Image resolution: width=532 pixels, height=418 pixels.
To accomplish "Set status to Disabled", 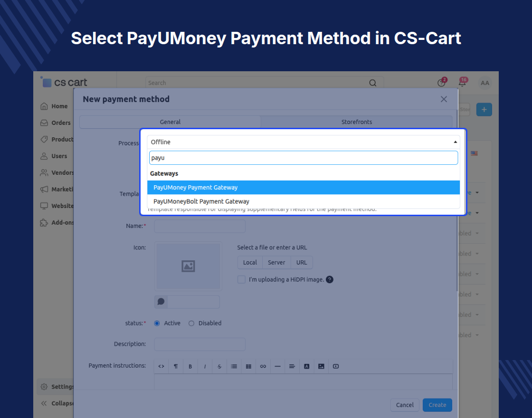I will pyautogui.click(x=191, y=323).
